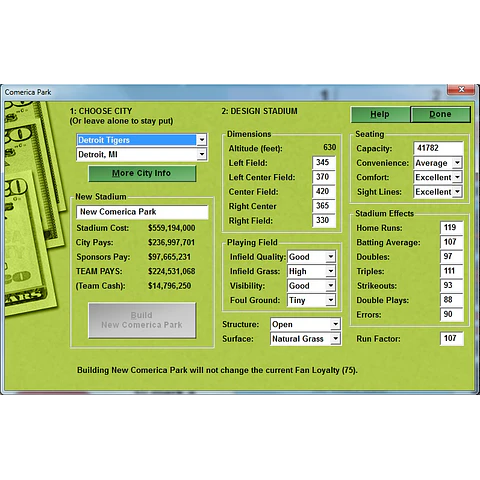
Task: Click the Altitude value 630
Action: 330,148
